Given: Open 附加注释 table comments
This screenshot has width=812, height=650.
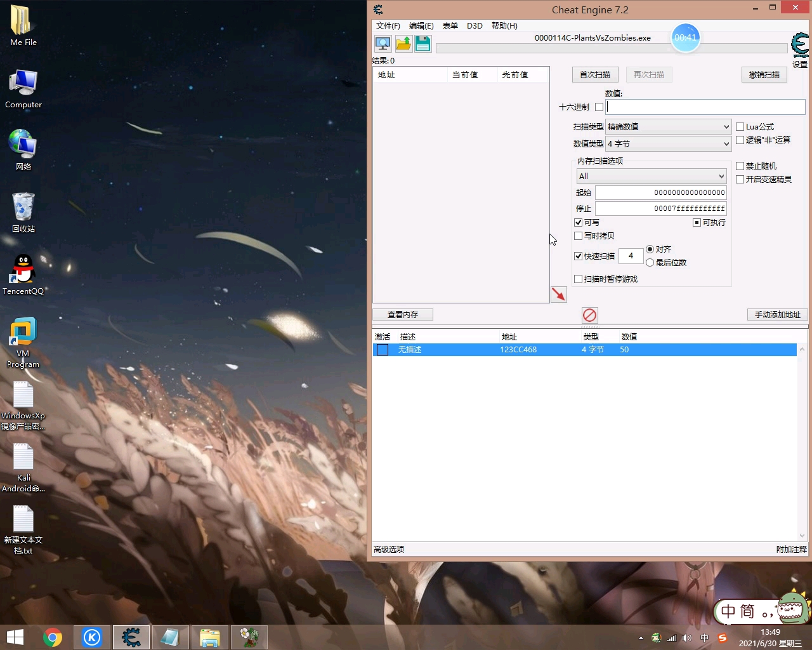Looking at the screenshot, I should click(x=792, y=550).
